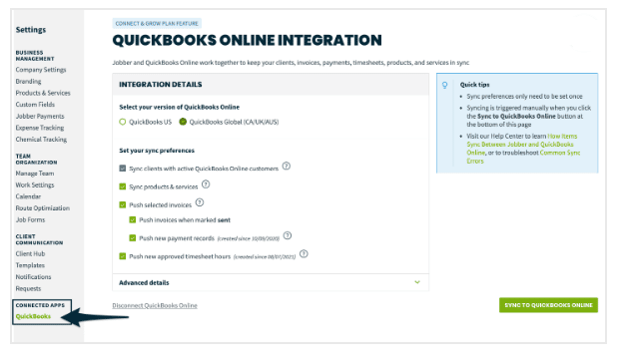Open help icon beside Sync products & services

coord(206,184)
